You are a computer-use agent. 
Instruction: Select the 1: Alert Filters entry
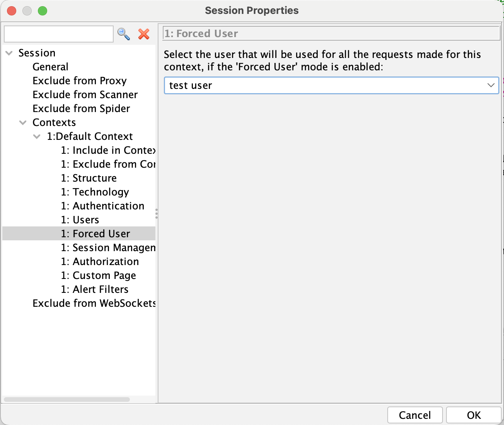tap(95, 289)
